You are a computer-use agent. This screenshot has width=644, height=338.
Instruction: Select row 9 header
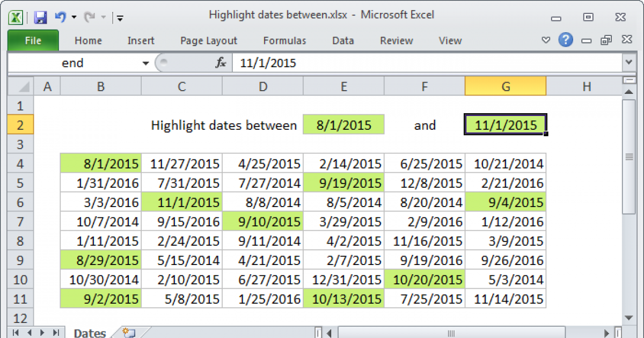click(x=21, y=260)
